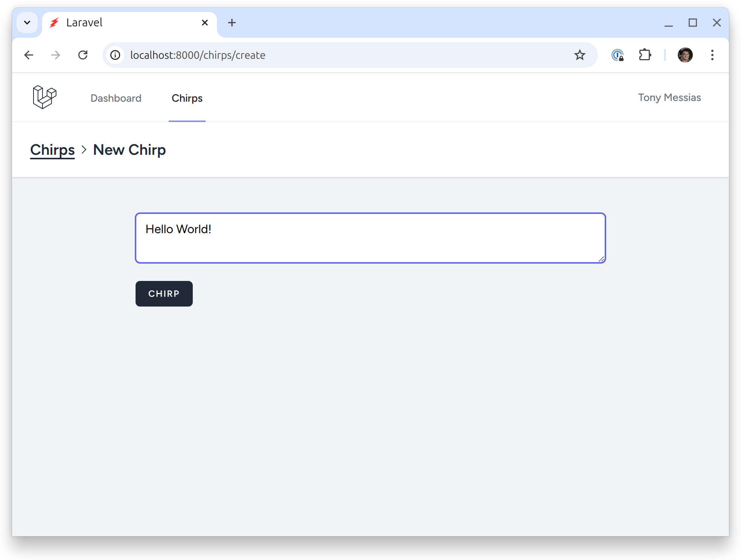
Task: Click the New Chirp message textarea
Action: (x=370, y=238)
